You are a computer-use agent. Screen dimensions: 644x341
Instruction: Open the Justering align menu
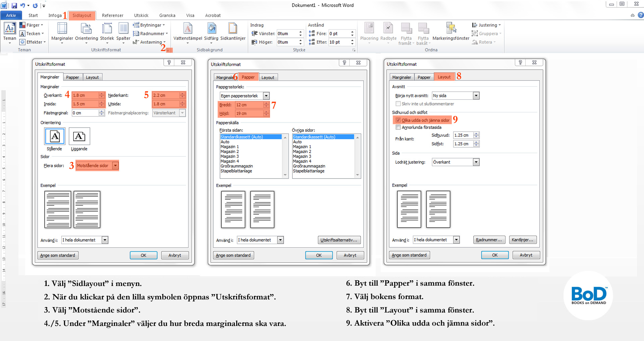point(486,25)
